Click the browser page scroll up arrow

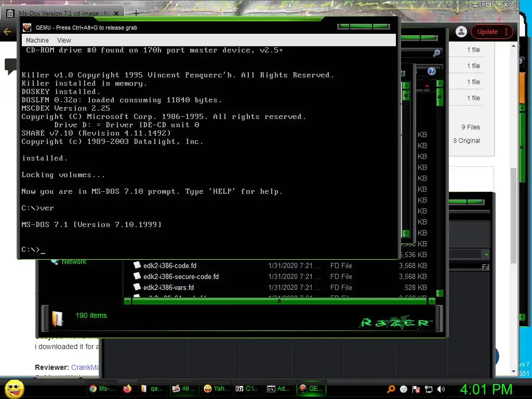514,46
